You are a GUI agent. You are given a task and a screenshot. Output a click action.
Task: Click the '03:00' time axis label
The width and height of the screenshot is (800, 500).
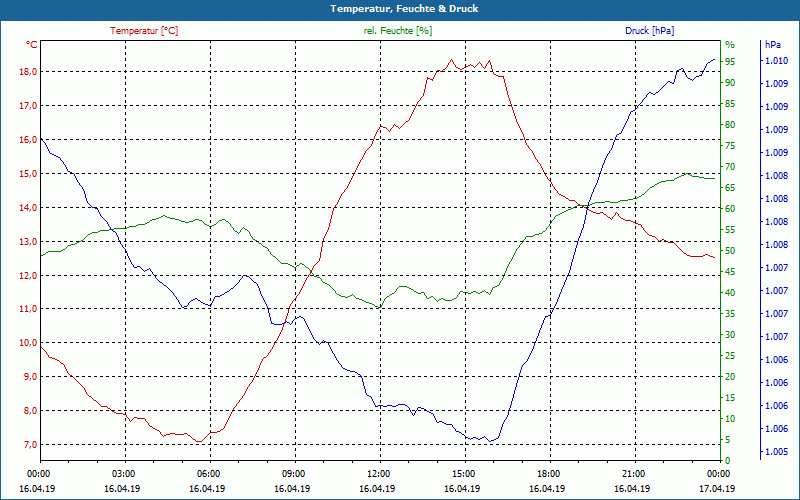click(x=122, y=473)
